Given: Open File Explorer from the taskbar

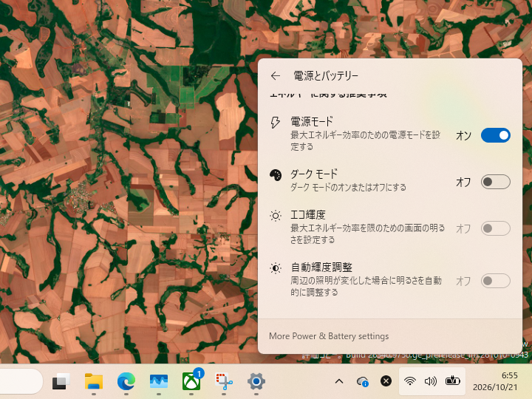Looking at the screenshot, I should click(x=94, y=382).
